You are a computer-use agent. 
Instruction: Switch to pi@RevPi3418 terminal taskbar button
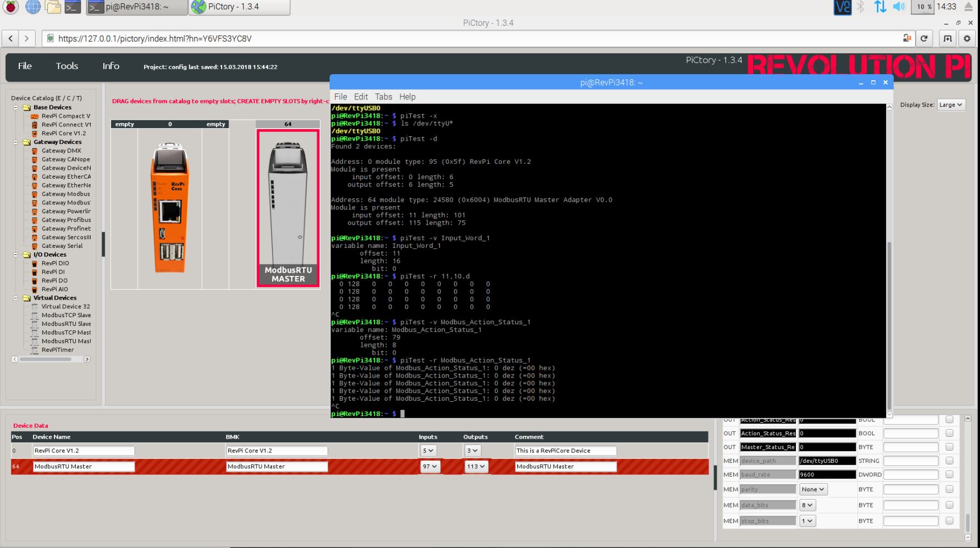click(136, 7)
